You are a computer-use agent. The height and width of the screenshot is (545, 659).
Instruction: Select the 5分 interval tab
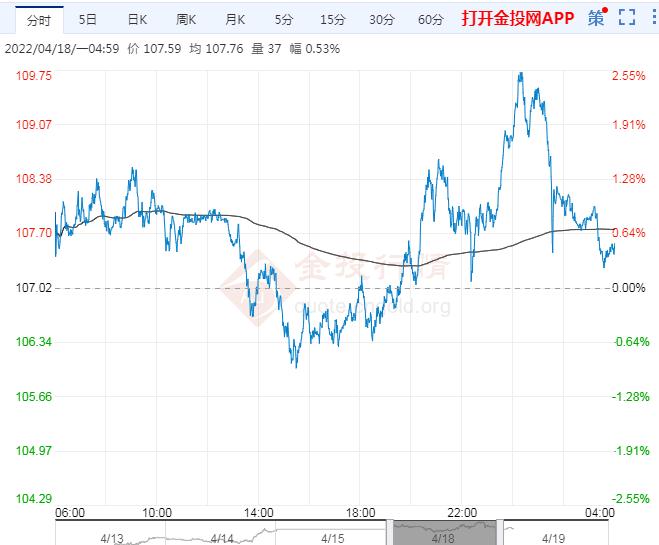(284, 19)
